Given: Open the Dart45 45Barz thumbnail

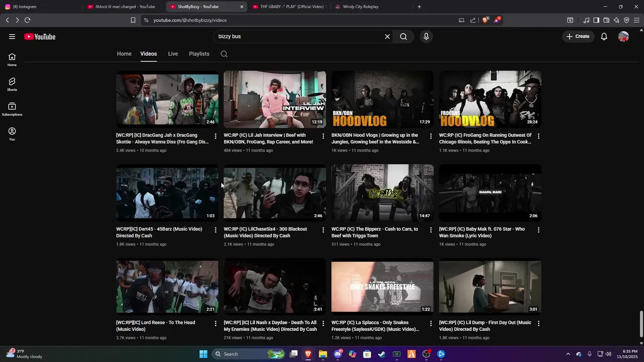Looking at the screenshot, I should pos(167,193).
